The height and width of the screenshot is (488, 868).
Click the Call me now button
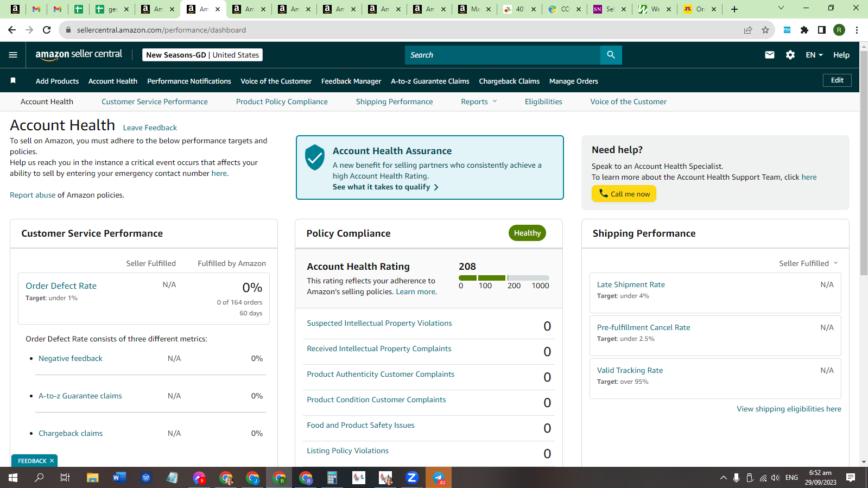click(624, 194)
